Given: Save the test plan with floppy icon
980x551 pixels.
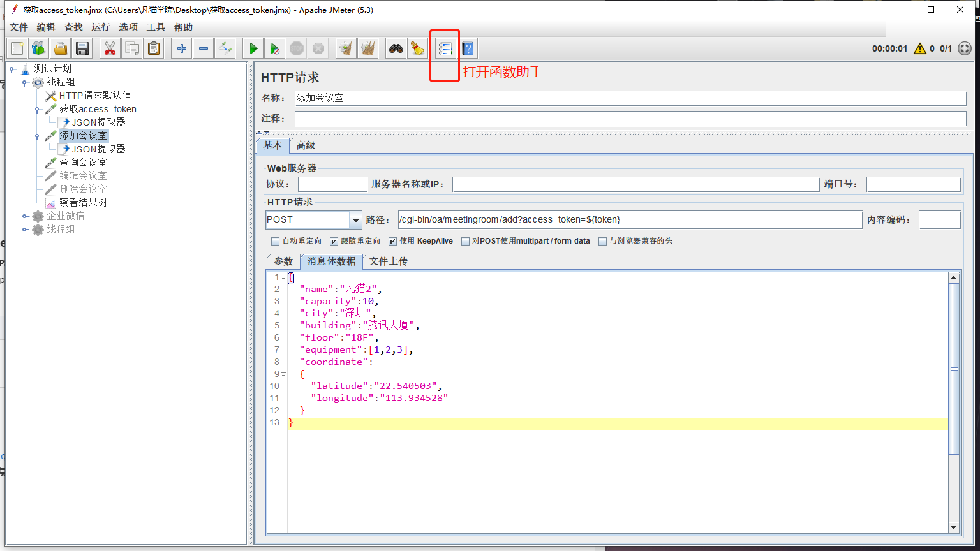Looking at the screenshot, I should coord(82,48).
